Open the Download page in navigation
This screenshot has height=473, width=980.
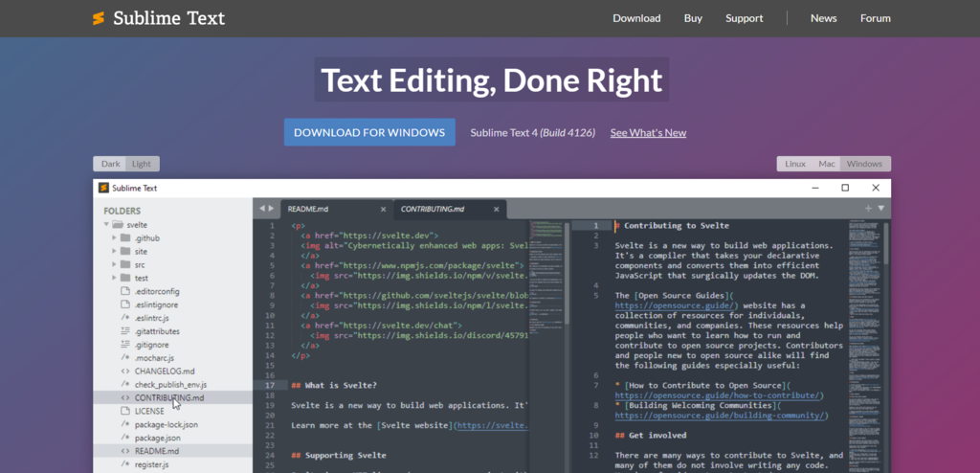point(636,18)
